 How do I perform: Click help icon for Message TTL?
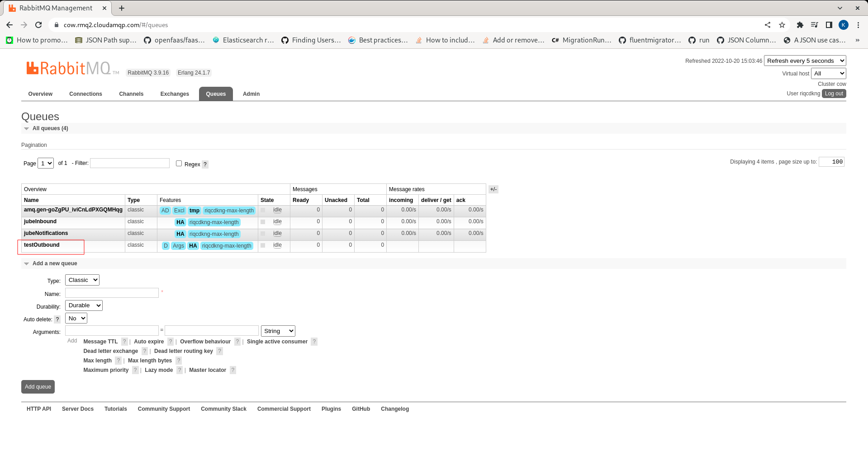point(124,342)
